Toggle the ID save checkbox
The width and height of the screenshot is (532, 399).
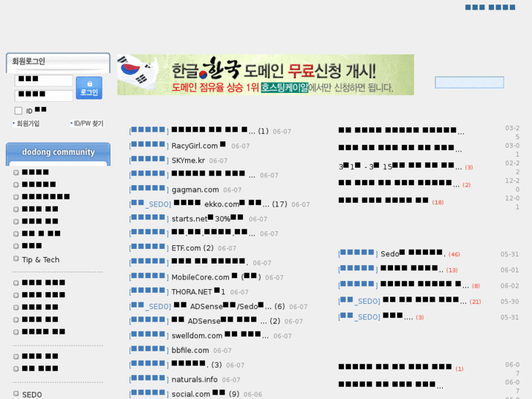[x=18, y=111]
